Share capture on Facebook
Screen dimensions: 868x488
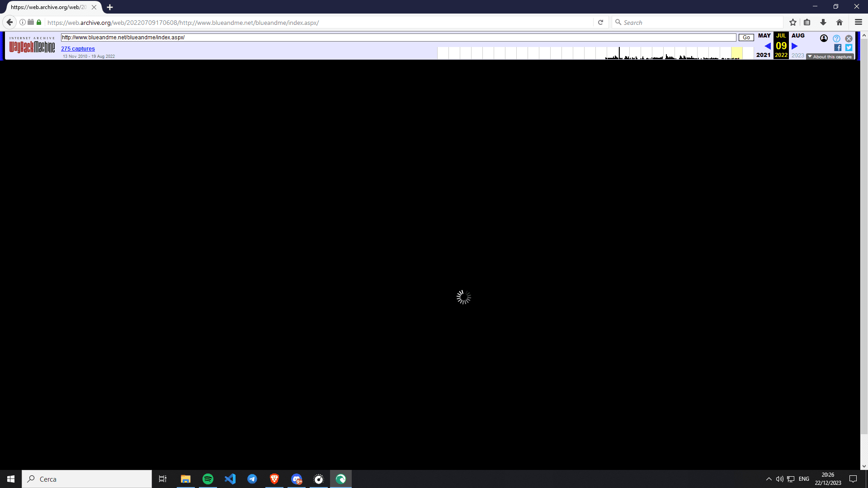[837, 47]
